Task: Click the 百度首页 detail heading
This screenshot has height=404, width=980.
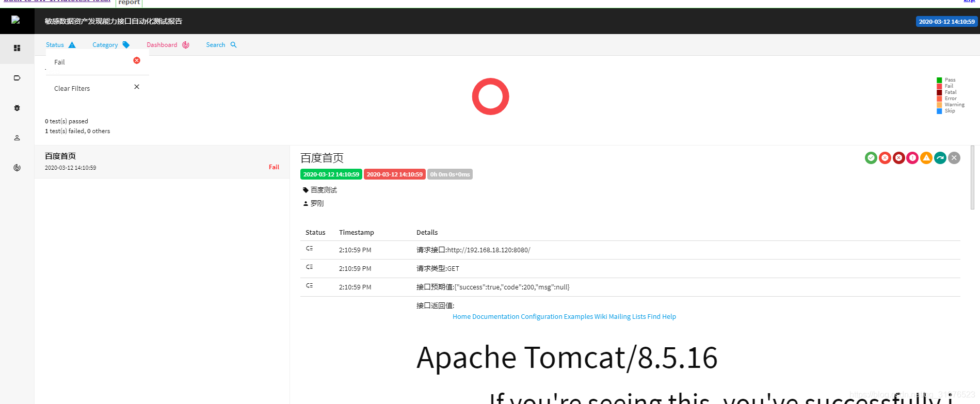Action: coord(322,158)
